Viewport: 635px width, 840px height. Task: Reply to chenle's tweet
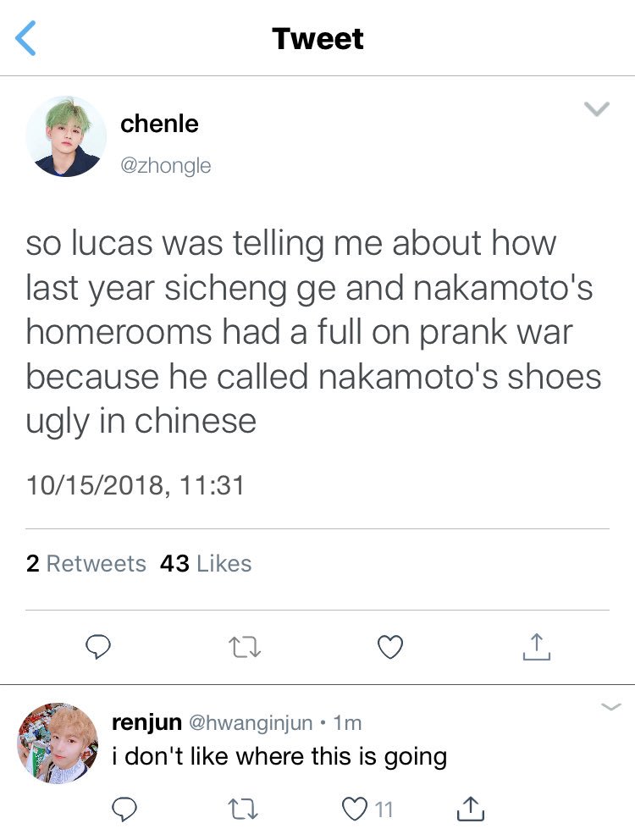click(98, 647)
